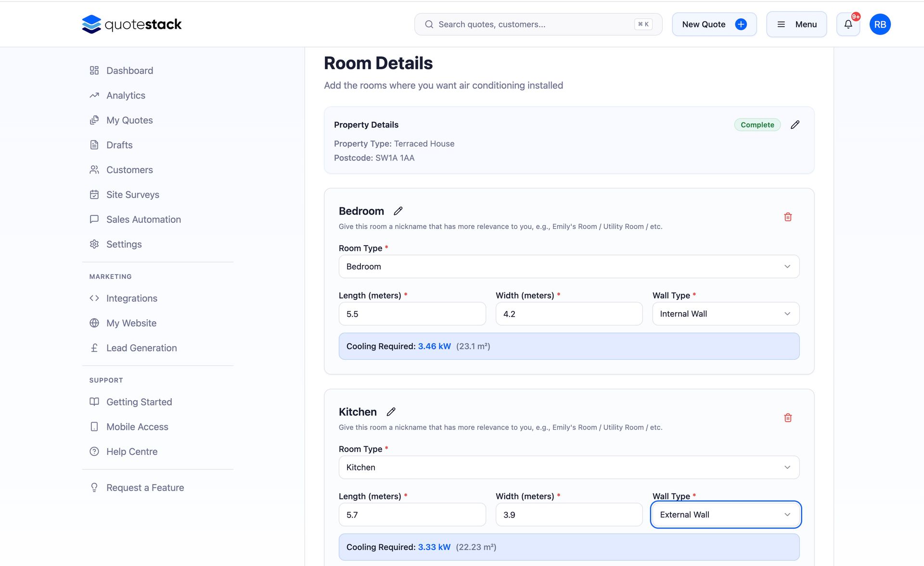Delete the Kitchen room with trash icon
924x566 pixels.
(788, 418)
